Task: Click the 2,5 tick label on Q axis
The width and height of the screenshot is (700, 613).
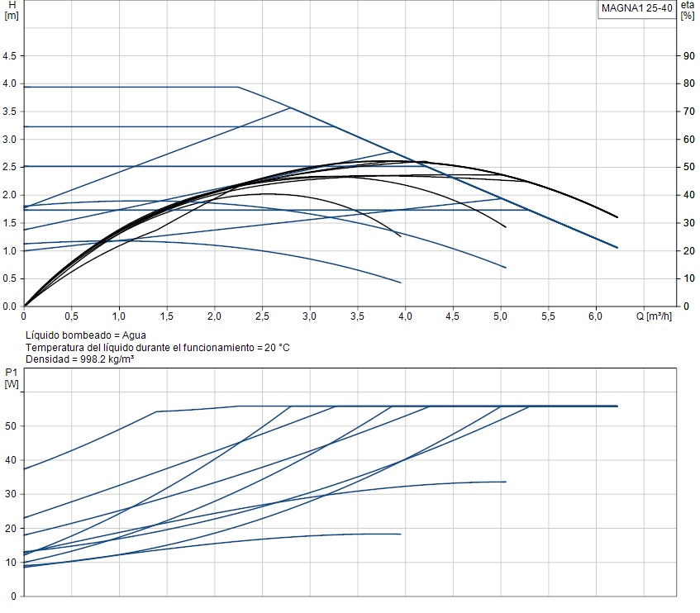Action: pyautogui.click(x=262, y=316)
